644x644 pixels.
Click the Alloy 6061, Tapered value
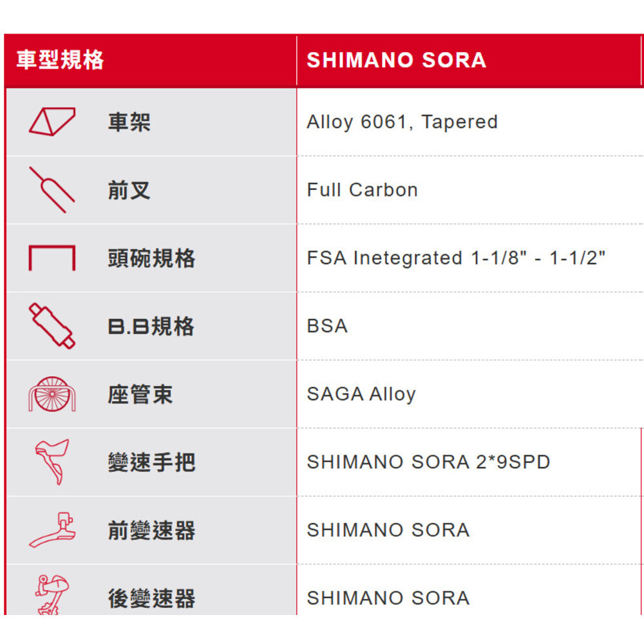(x=402, y=122)
